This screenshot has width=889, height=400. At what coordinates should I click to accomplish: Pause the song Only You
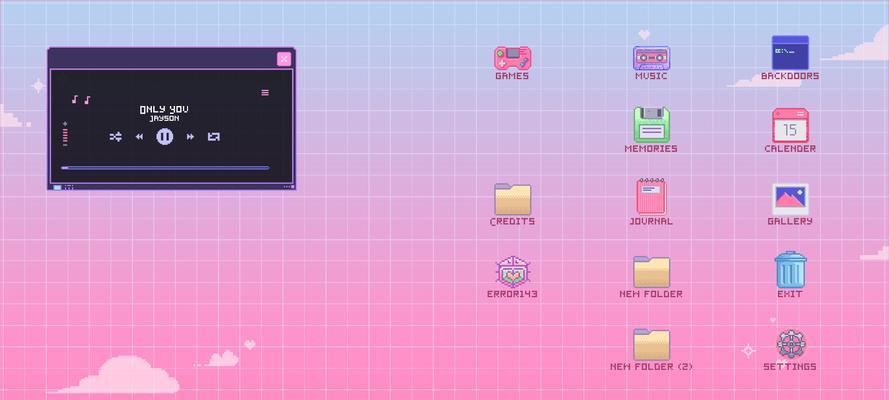164,137
